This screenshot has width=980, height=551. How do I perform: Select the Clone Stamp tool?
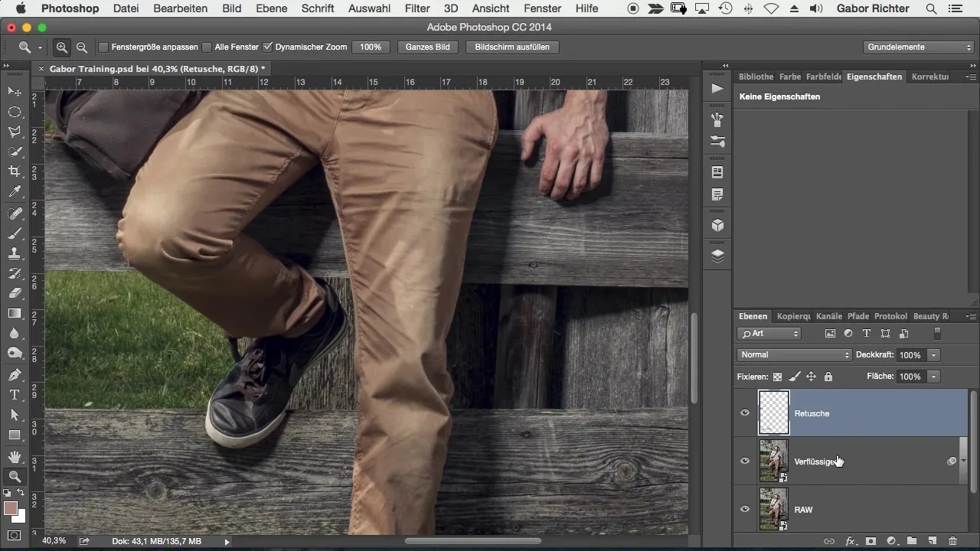point(14,253)
